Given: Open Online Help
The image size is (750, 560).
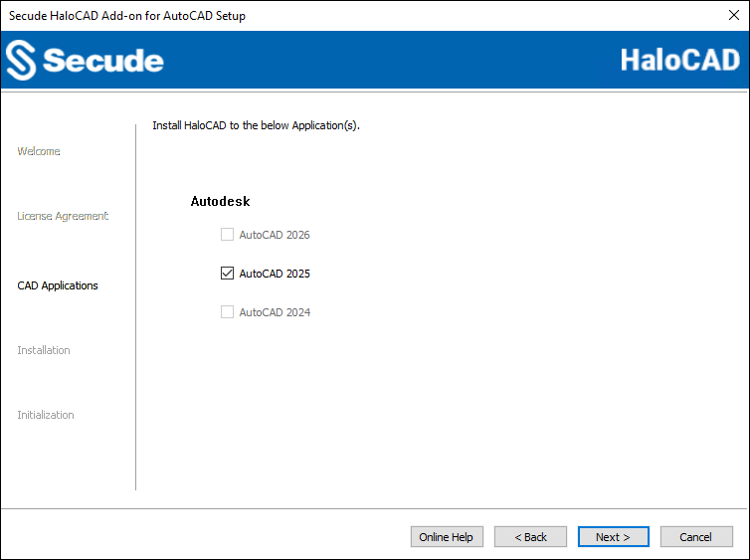Looking at the screenshot, I should [447, 536].
